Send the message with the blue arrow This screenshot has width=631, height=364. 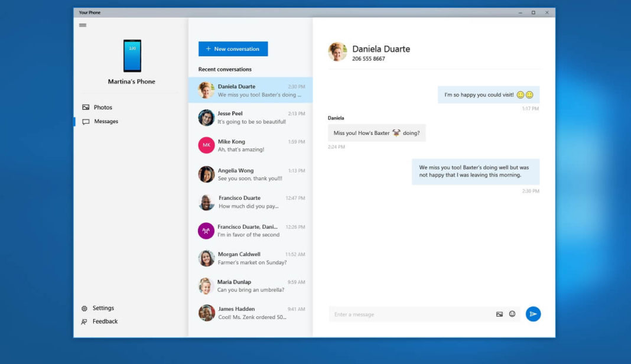(533, 314)
